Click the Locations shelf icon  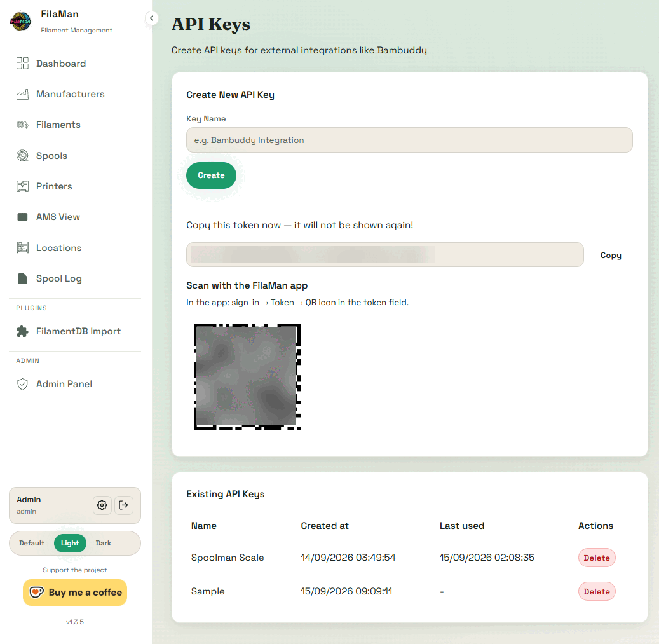click(x=22, y=247)
